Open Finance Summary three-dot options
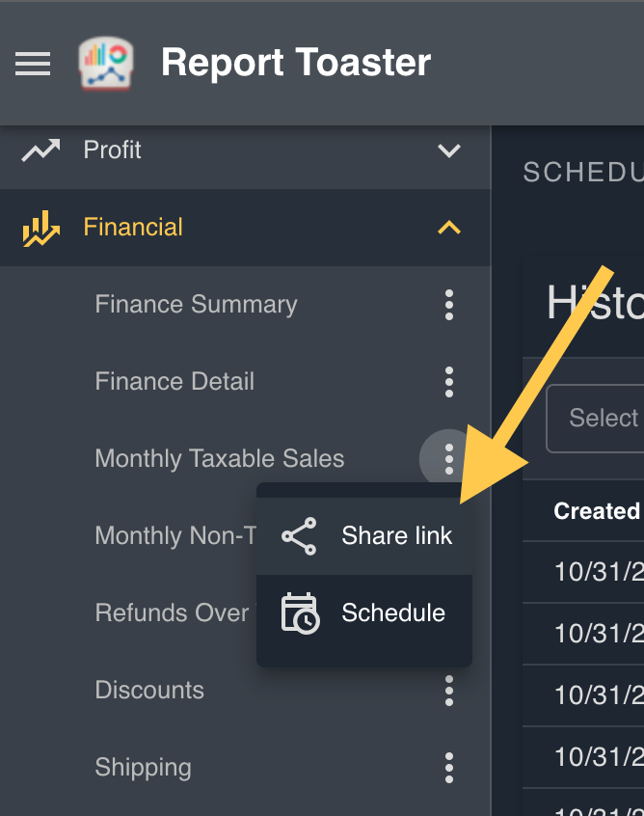 448,305
